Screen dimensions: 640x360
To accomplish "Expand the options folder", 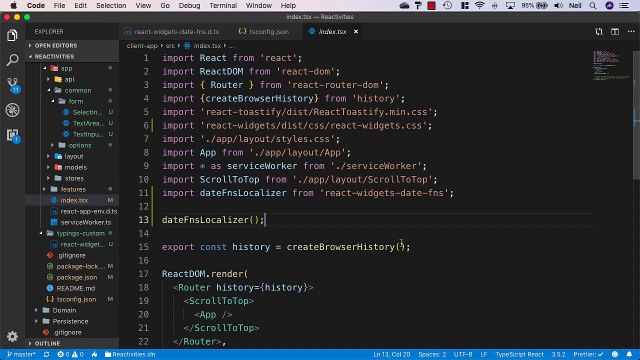I will [72, 145].
